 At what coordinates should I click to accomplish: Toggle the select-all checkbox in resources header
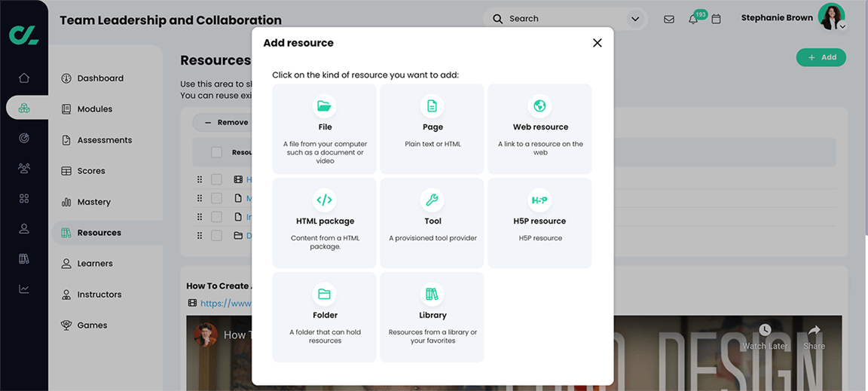coord(216,152)
